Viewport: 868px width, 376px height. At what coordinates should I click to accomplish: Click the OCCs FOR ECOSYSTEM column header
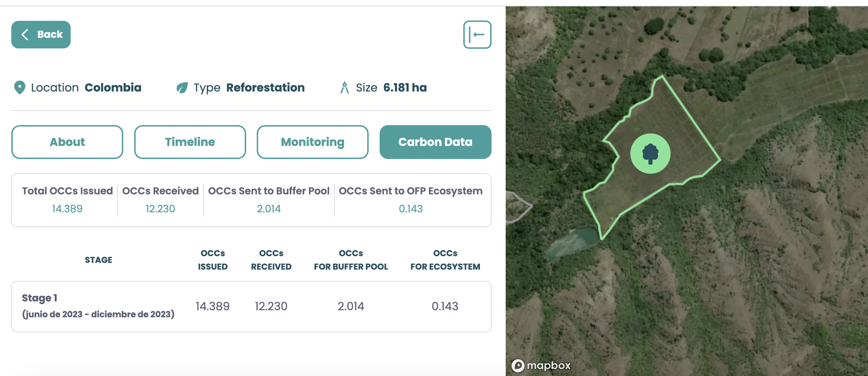tap(445, 260)
